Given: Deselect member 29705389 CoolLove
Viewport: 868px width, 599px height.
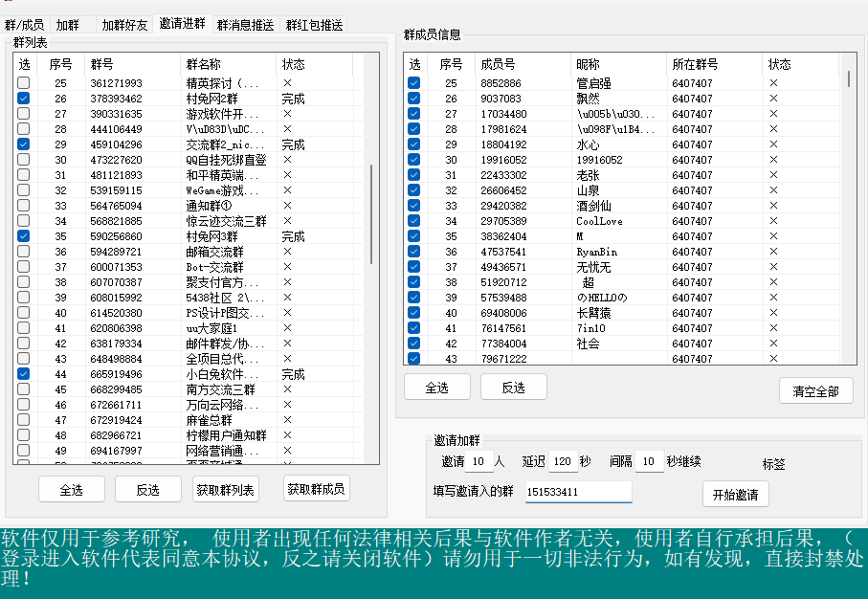Looking at the screenshot, I should tap(414, 221).
